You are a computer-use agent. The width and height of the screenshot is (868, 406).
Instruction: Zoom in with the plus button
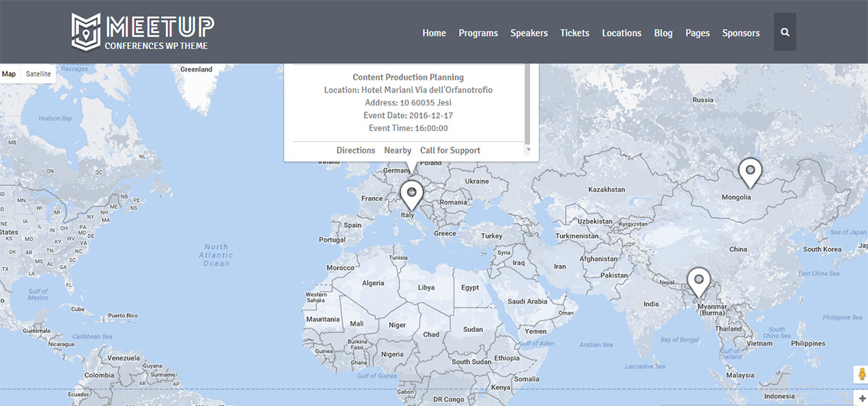861,399
